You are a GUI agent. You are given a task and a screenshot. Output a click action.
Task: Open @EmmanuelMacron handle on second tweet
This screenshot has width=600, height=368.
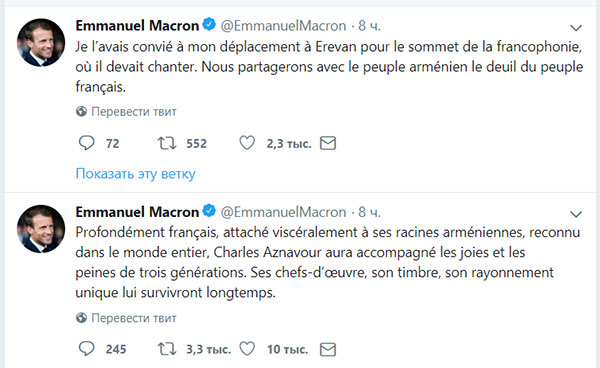pos(283,212)
